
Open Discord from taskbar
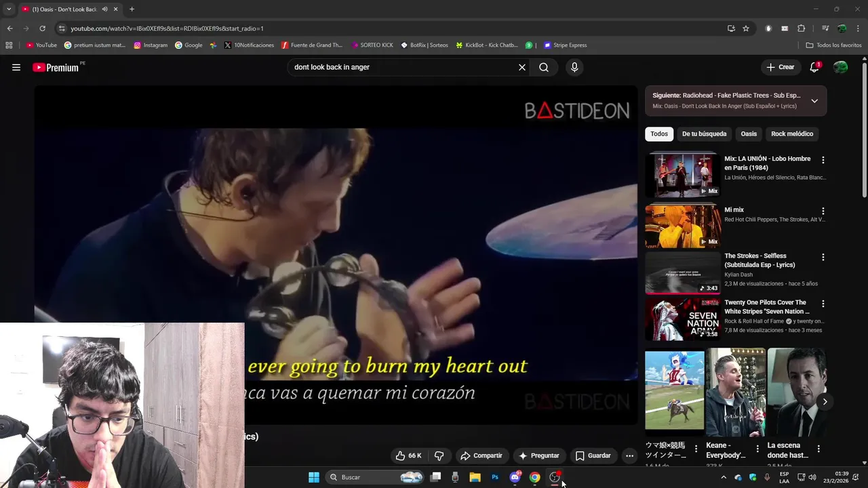tap(515, 477)
